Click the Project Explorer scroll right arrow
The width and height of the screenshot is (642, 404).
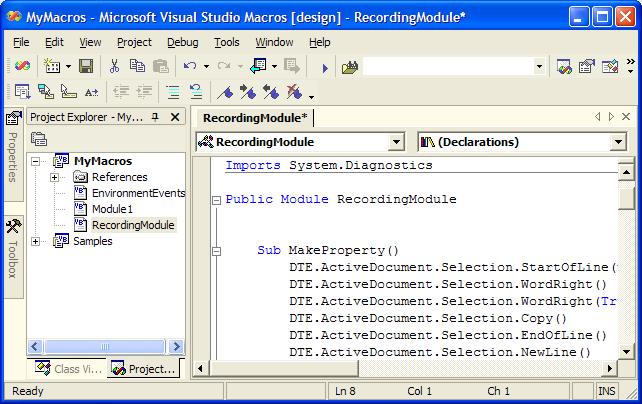click(x=176, y=347)
